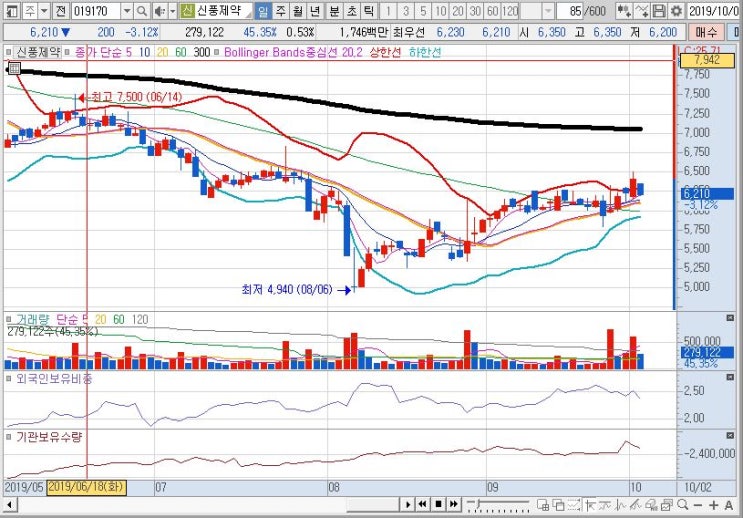This screenshot has height=518, width=743.
Task: Click the candle-add icon beside 600 count
Action: pos(624,10)
